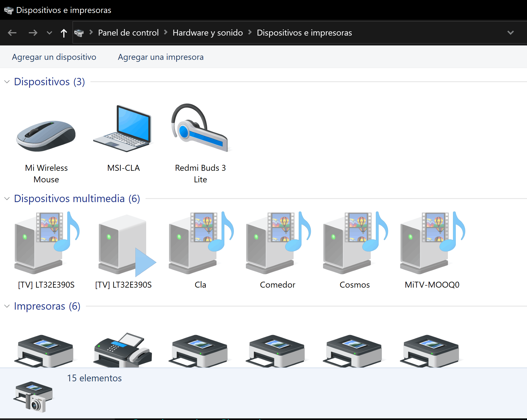Screen dimensions: 527x420
Task: Click the title bar Dispositivos e impresoras icon
Action: pyautogui.click(x=9, y=10)
